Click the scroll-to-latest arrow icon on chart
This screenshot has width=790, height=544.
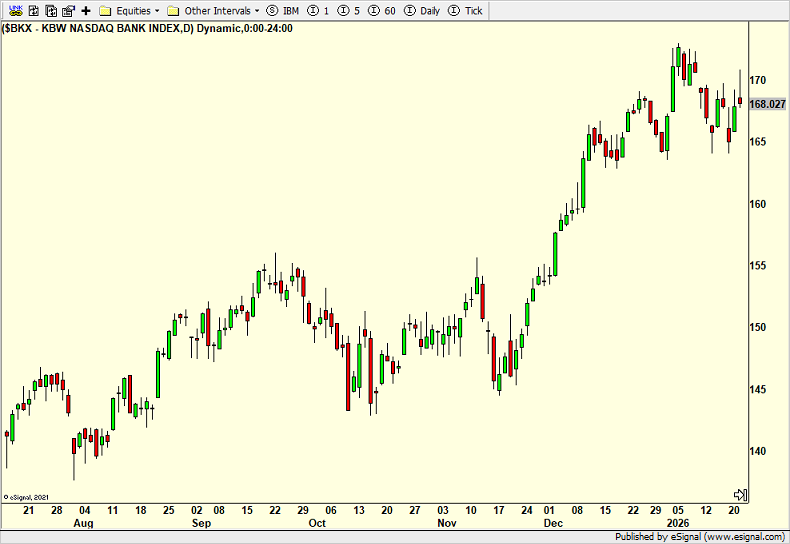pyautogui.click(x=741, y=494)
